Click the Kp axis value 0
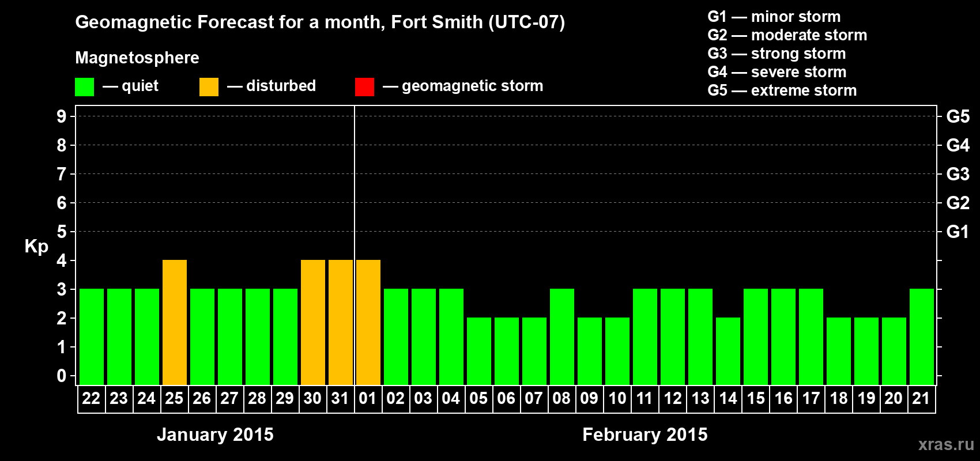The height and width of the screenshot is (461, 980). 62,376
